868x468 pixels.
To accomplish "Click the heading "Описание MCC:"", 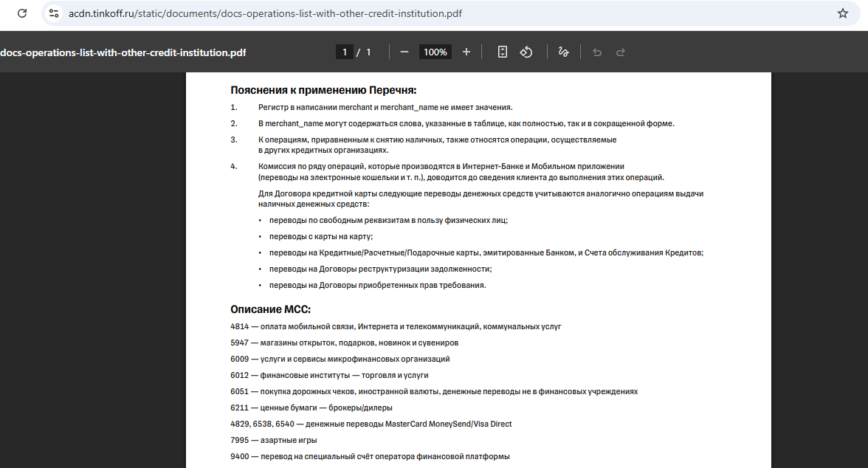I will pos(270,309).
